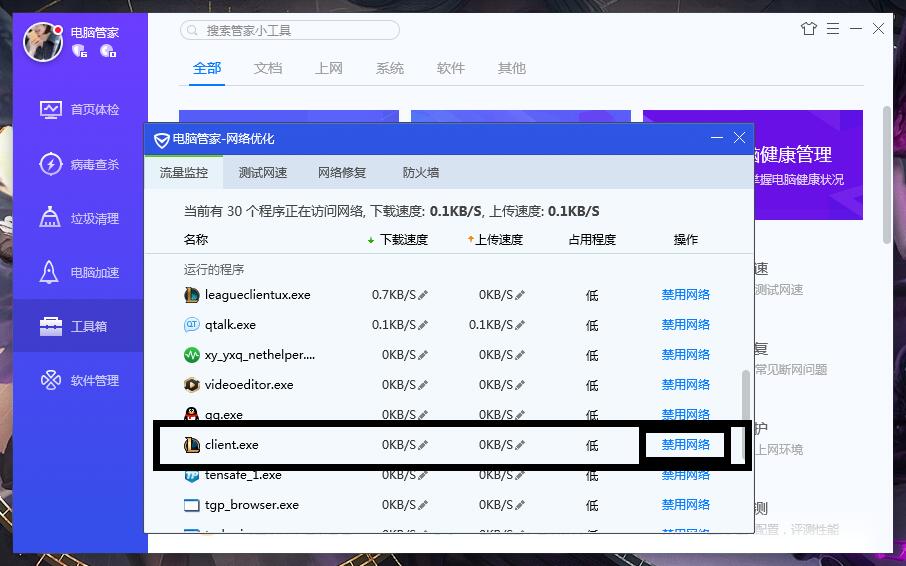Click the xy_yxq_nethelper program icon
906x566 pixels.
192,355
